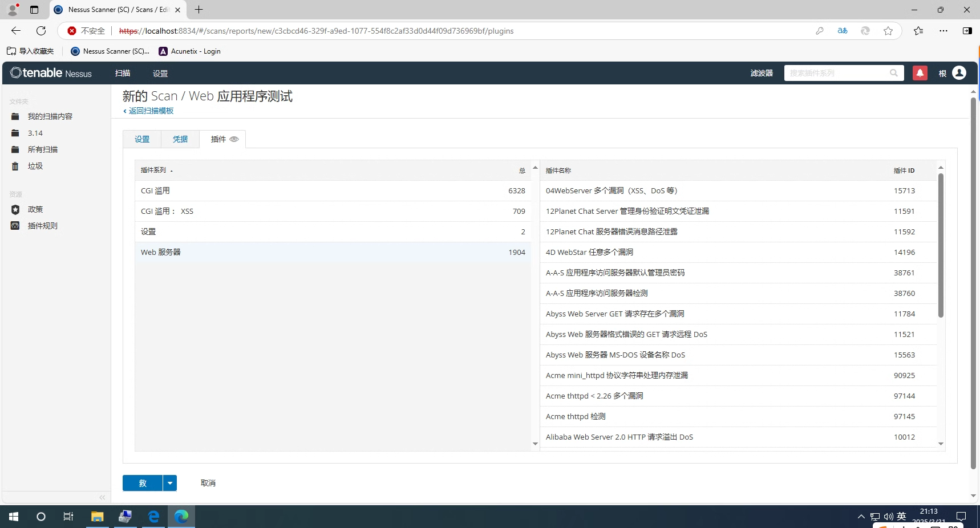980x528 pixels.
Task: Open the 我的扫描内容 folder
Action: coord(50,116)
